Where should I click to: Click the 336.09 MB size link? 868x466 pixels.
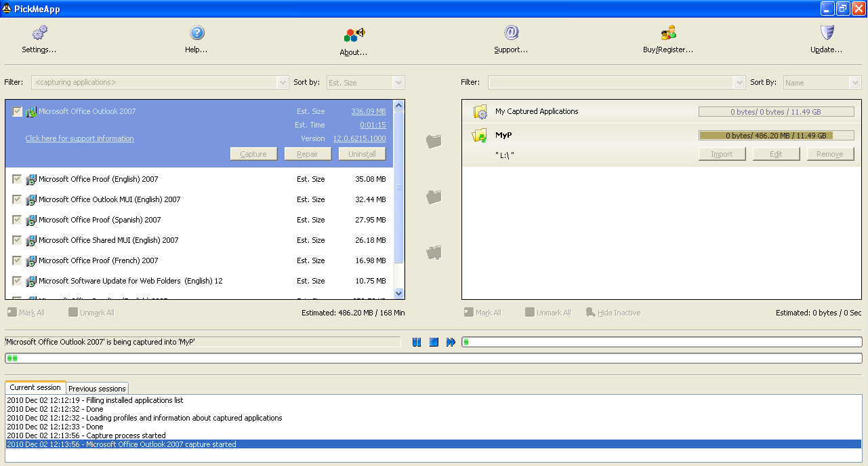[369, 111]
